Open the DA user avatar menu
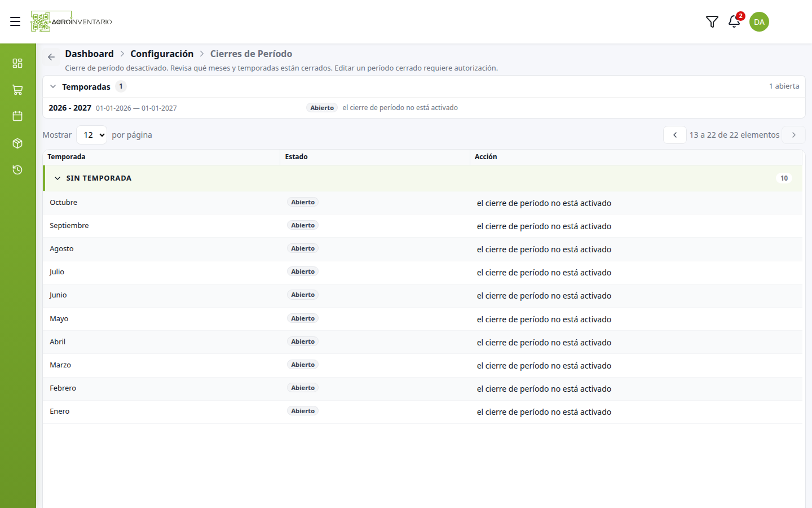Image resolution: width=812 pixels, height=508 pixels. click(759, 21)
